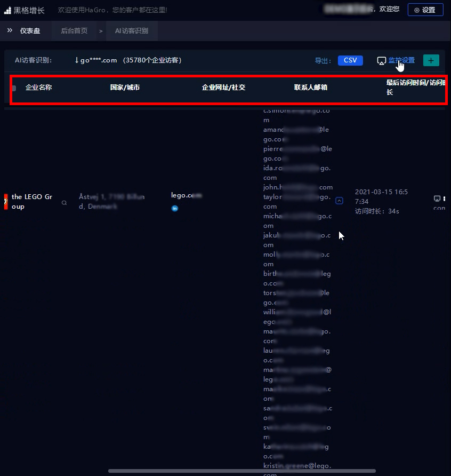Image resolution: width=451 pixels, height=476 pixels.
Task: Click the green plus add button
Action: (x=431, y=60)
